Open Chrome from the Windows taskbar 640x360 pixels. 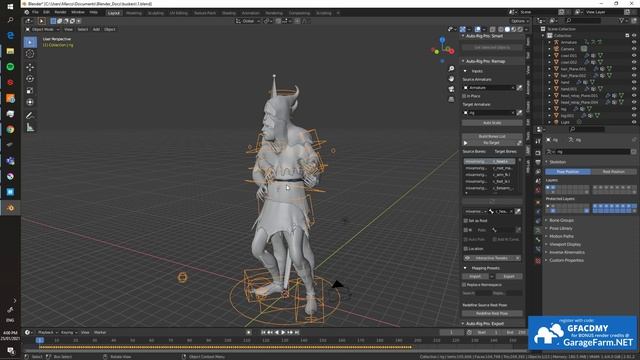[x=10, y=129]
